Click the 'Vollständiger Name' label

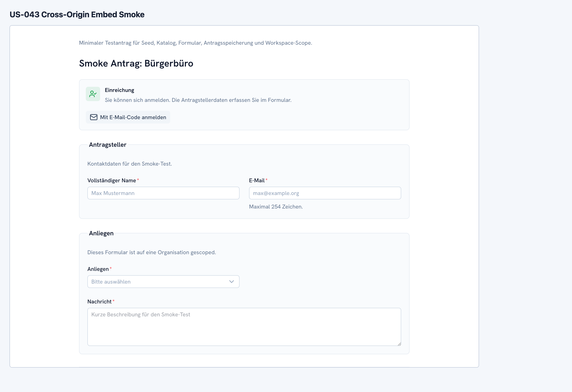(x=112, y=180)
